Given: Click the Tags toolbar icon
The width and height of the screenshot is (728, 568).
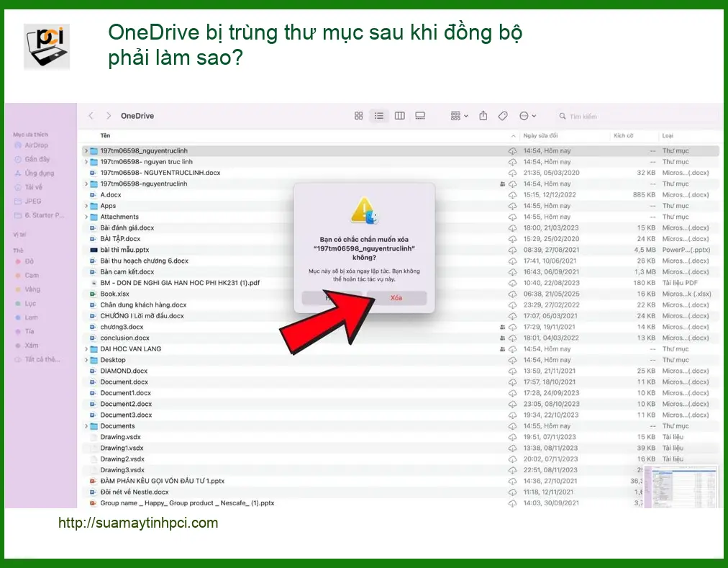Looking at the screenshot, I should click(x=503, y=116).
